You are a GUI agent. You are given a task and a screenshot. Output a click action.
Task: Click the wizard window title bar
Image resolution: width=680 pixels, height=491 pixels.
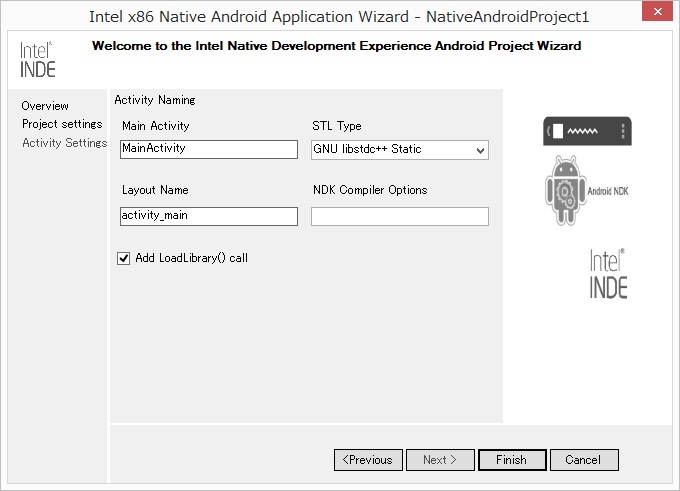coord(340,16)
